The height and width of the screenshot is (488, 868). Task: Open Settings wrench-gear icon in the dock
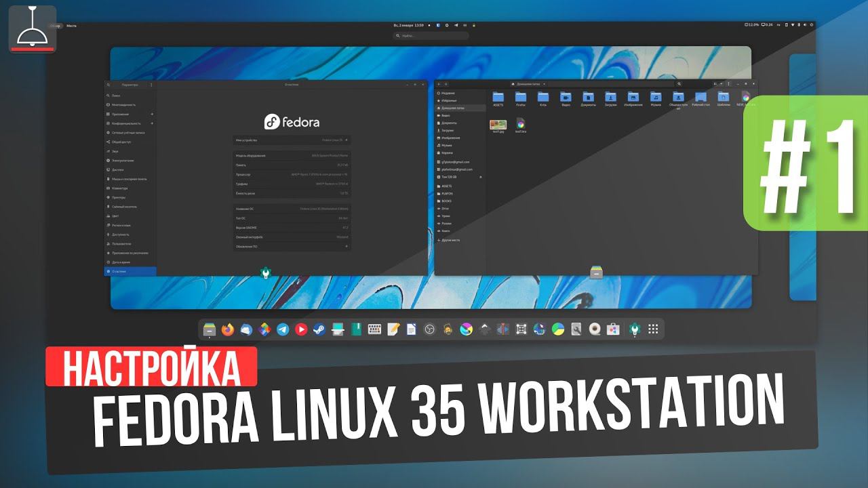click(x=635, y=329)
